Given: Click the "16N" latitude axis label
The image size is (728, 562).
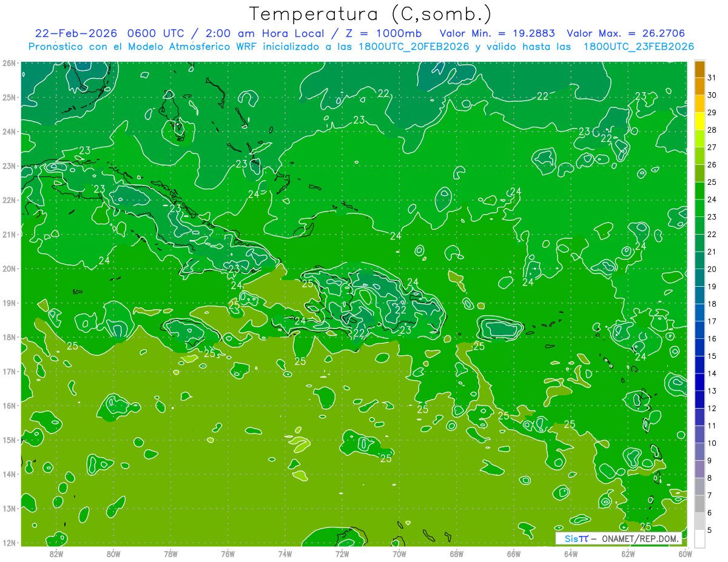Looking at the screenshot, I should tap(8, 406).
